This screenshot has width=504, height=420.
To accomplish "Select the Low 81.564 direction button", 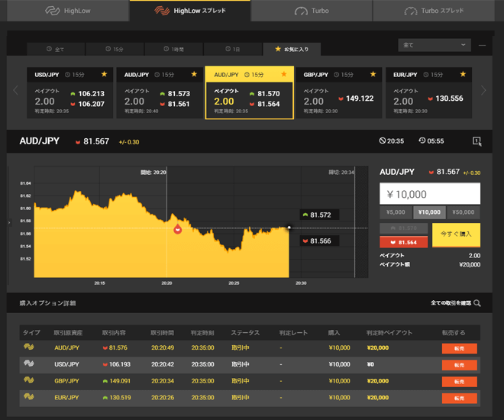I will click(x=404, y=242).
